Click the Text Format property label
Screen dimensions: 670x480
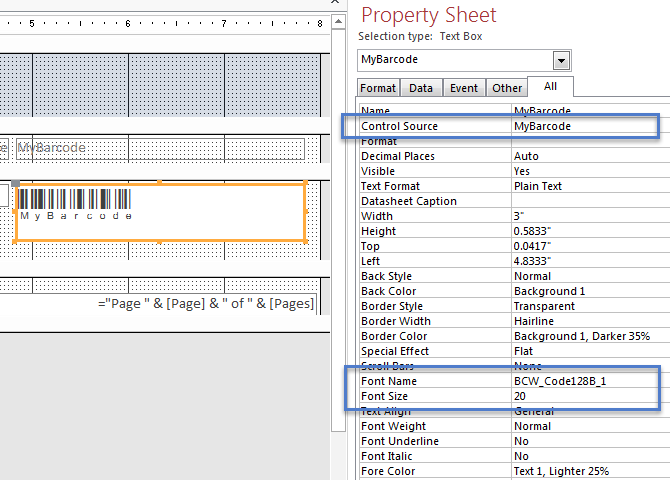coord(391,186)
